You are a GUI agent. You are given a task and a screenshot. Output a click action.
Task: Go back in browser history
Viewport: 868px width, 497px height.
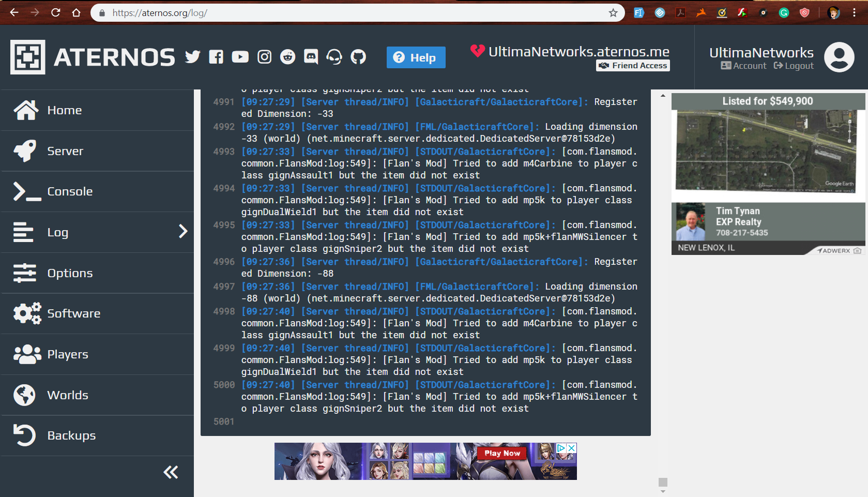(14, 12)
